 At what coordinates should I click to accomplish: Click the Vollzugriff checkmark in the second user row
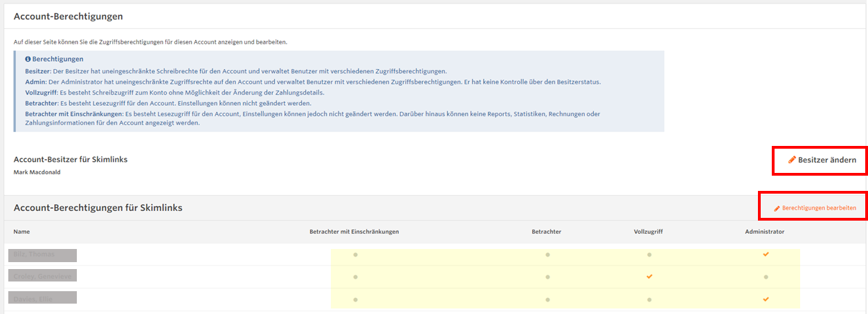click(x=649, y=277)
